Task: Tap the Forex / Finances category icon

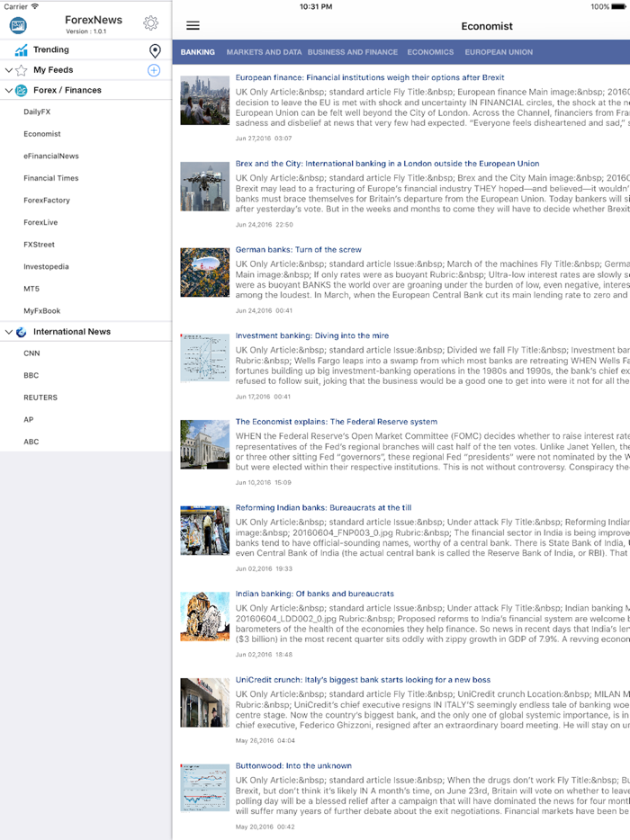Action: (x=21, y=91)
